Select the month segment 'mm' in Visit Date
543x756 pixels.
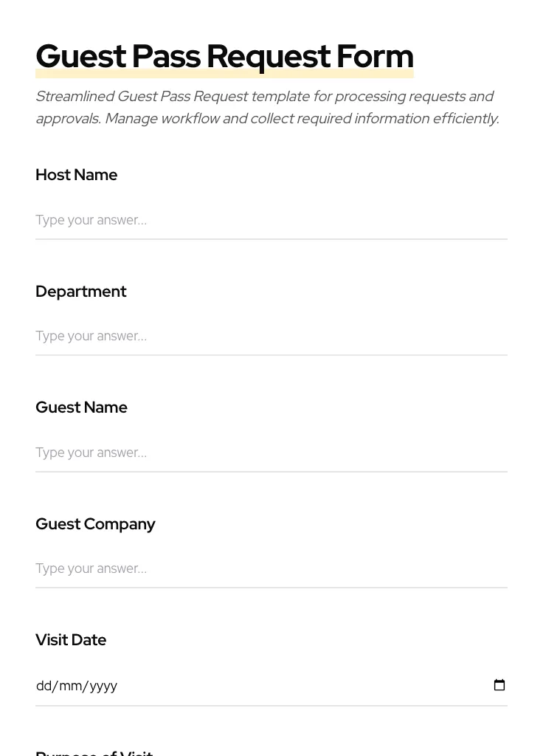point(70,686)
